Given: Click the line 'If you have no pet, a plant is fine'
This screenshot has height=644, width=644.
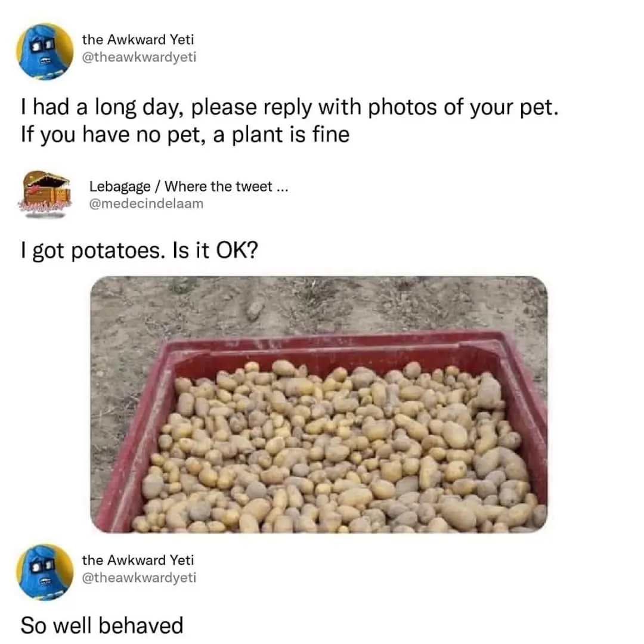Looking at the screenshot, I should pos(185,135).
